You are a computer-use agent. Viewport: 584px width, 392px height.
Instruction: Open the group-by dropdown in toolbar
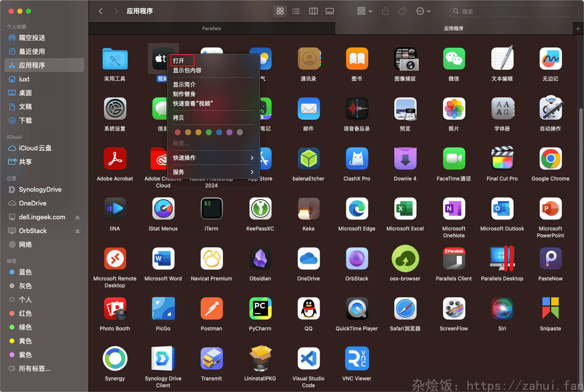(x=364, y=11)
